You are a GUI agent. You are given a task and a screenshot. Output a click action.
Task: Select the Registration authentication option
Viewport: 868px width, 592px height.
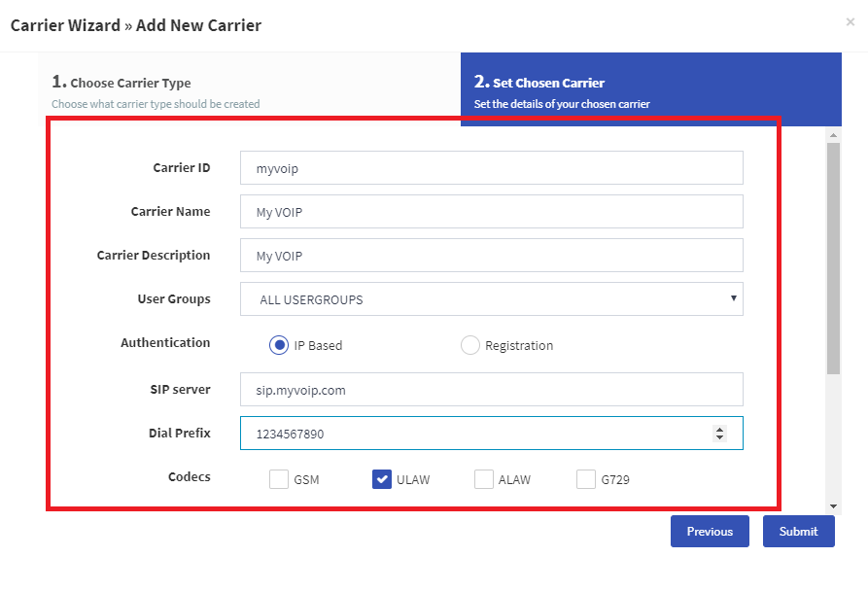[470, 345]
